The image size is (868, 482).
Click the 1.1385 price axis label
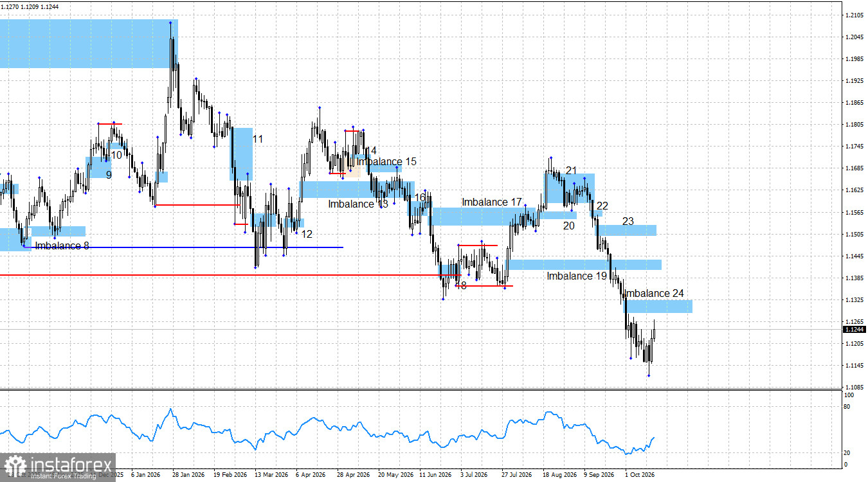854,278
